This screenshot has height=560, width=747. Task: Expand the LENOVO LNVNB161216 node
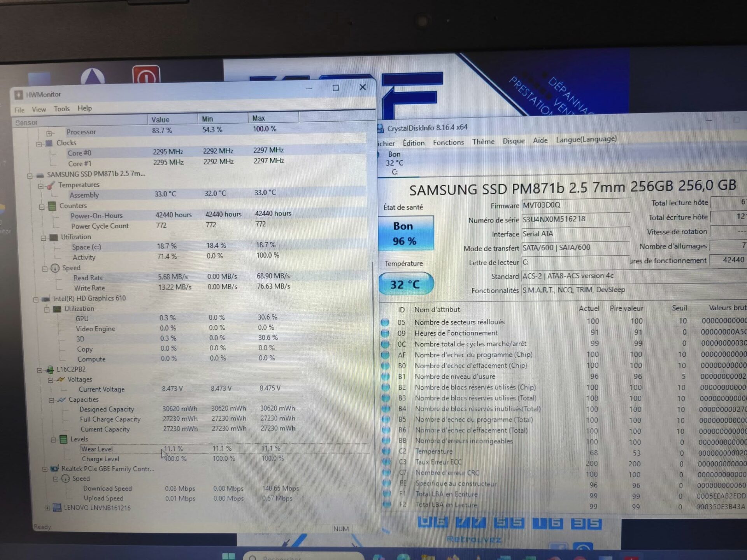click(x=47, y=507)
